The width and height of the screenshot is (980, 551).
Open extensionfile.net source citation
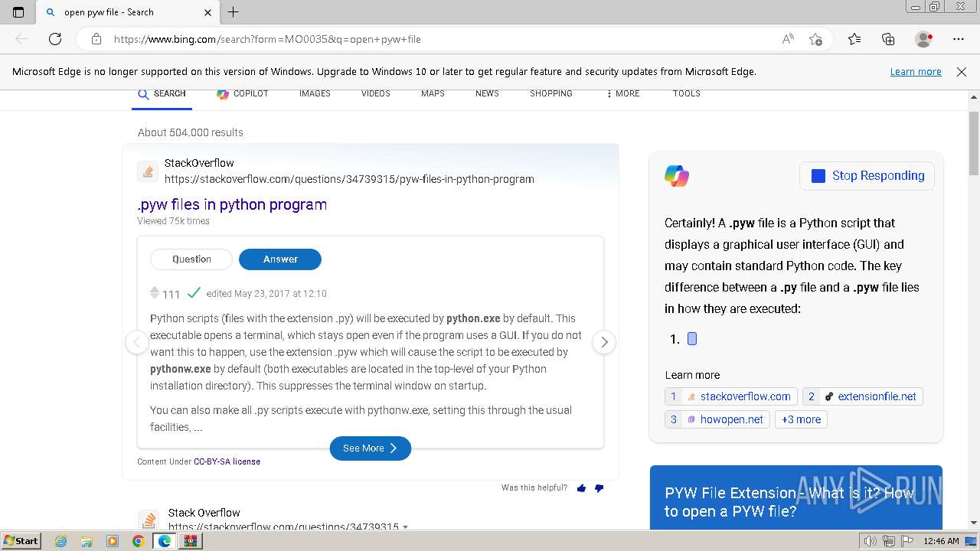(x=863, y=396)
